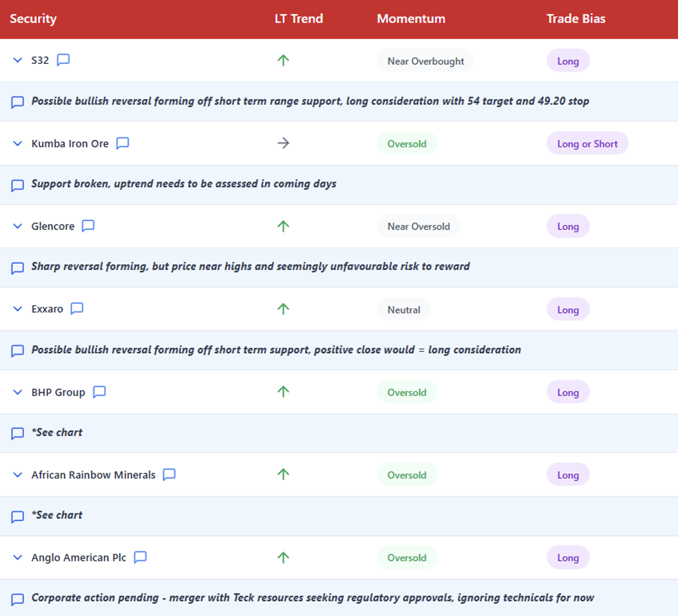This screenshot has height=616, width=678.
Task: Click the Near Overbought momentum badge
Action: coord(426,61)
